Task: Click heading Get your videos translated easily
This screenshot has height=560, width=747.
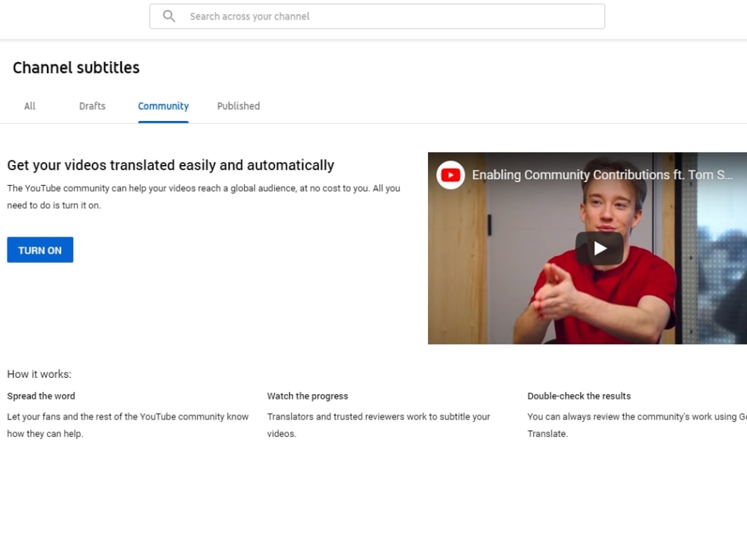Action: pyautogui.click(x=170, y=165)
